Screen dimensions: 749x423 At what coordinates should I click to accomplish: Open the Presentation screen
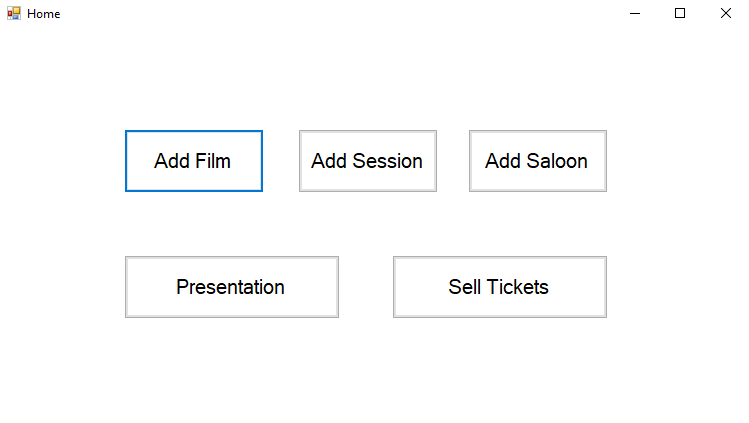[231, 287]
